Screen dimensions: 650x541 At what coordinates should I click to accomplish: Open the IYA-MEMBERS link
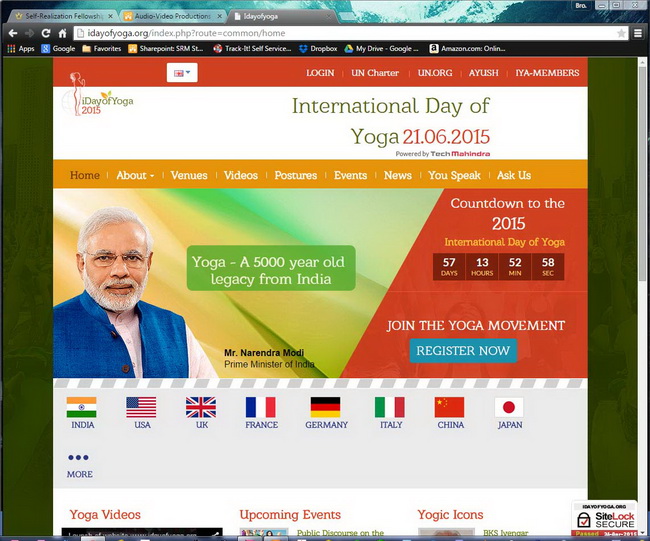[547, 73]
